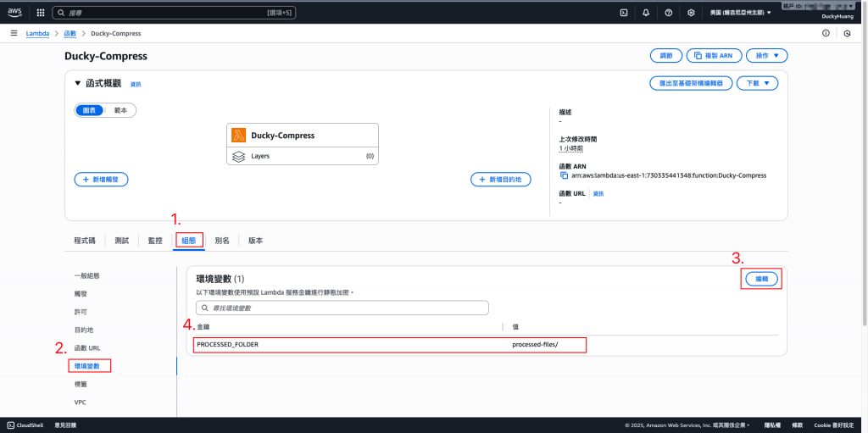Switch to the 程式碼 tab

(x=85, y=241)
